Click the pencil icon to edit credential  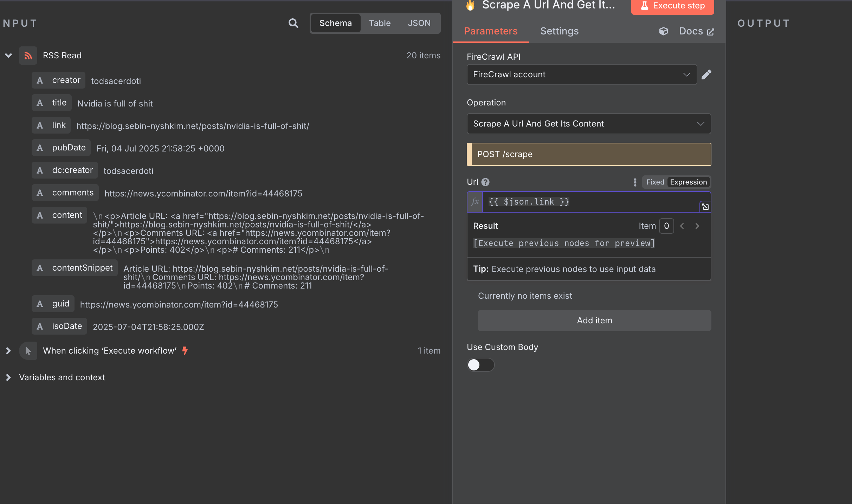(x=706, y=75)
